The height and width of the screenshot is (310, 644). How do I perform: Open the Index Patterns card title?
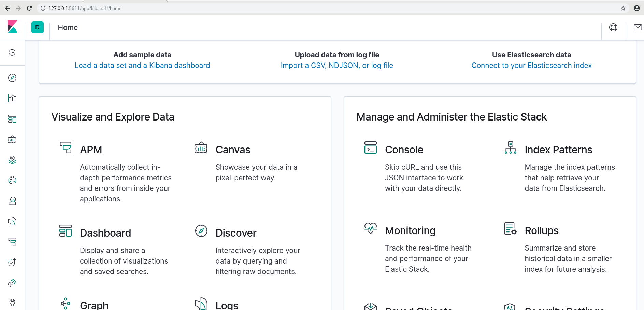point(558,150)
